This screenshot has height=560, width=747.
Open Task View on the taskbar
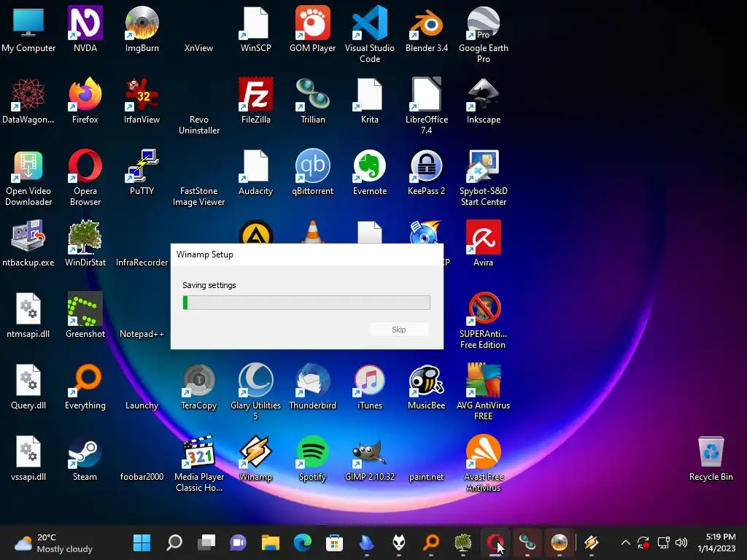coord(206,542)
